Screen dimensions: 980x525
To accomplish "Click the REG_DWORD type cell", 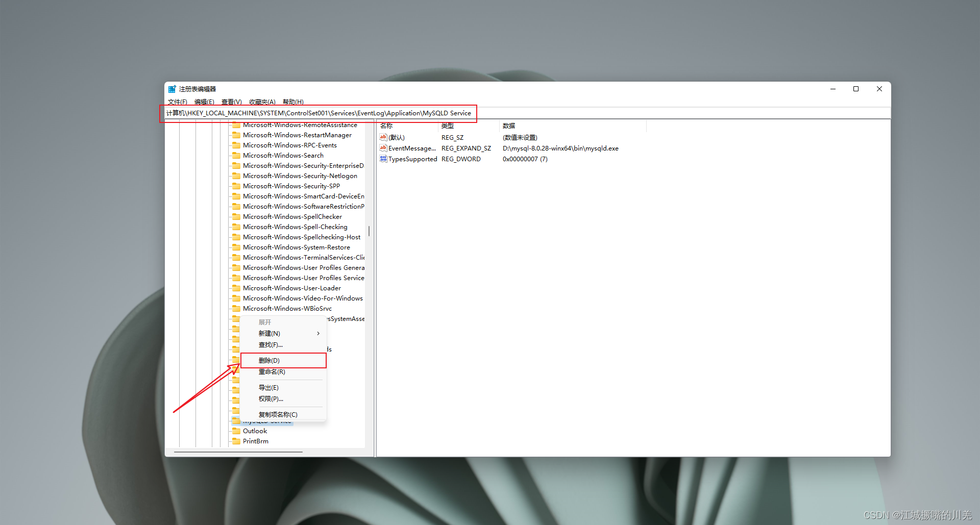I will pos(461,159).
